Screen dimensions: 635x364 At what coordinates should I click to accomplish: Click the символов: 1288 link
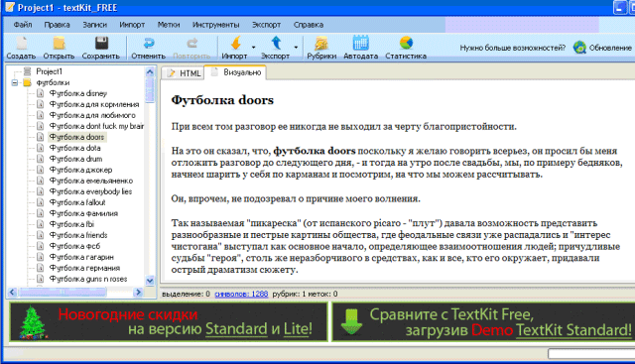pyautogui.click(x=241, y=294)
